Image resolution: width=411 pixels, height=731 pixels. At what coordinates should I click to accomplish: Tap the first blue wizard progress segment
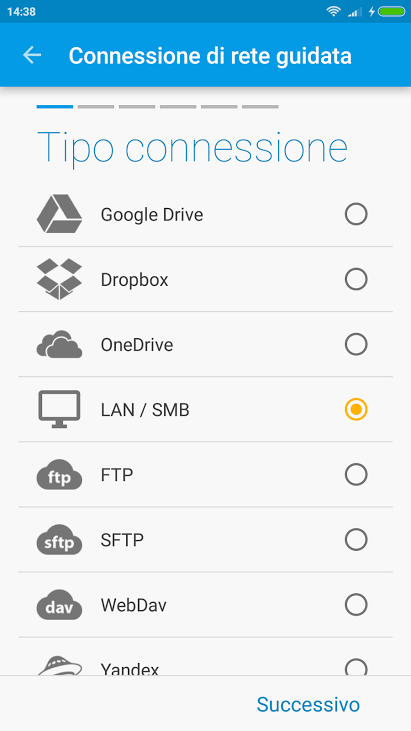[x=55, y=107]
